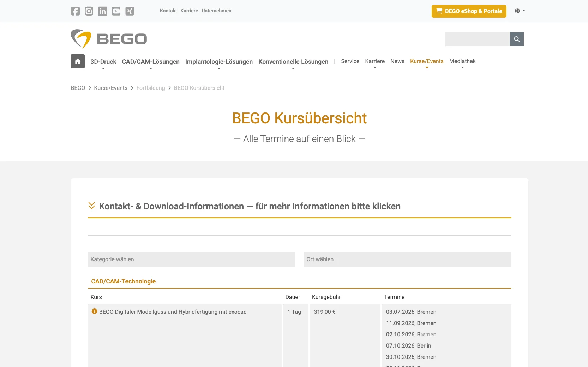Click BEGO Kursübersicht breadcrumb
Screen dimensions: 588x367
pos(199,88)
